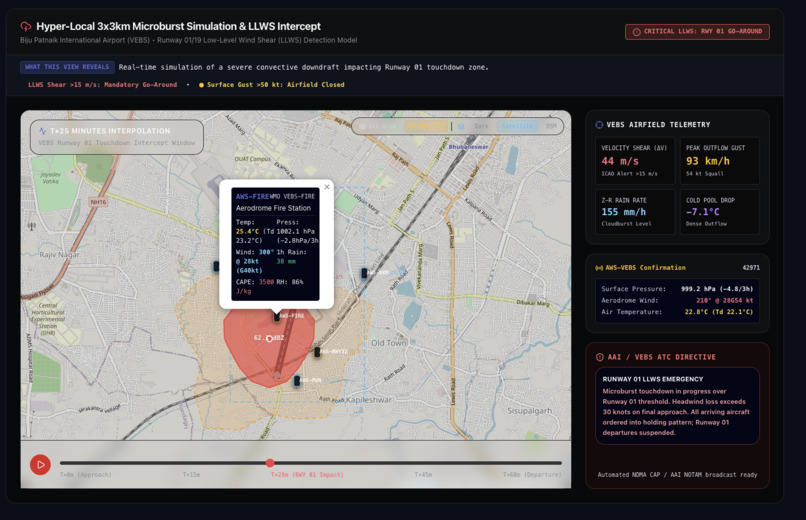
Task: Click the T+25 MINUTES INTERPOLATION overlay label
Action: point(110,131)
